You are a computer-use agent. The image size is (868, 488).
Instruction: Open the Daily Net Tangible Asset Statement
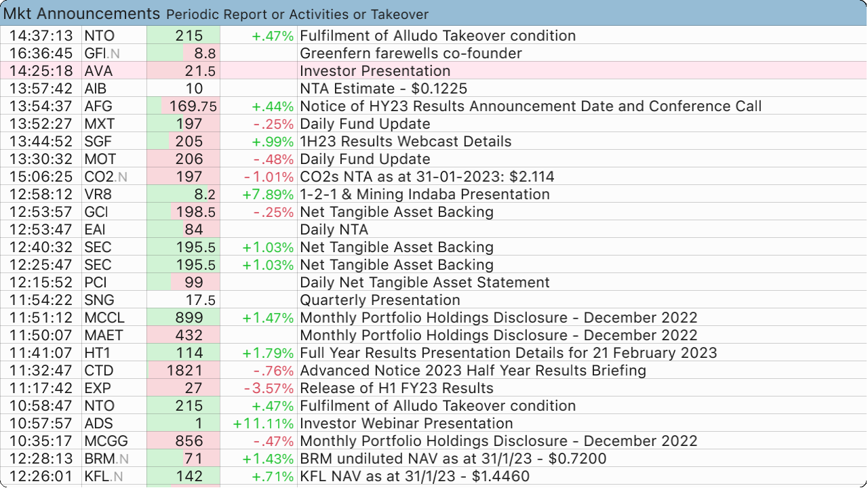point(425,283)
